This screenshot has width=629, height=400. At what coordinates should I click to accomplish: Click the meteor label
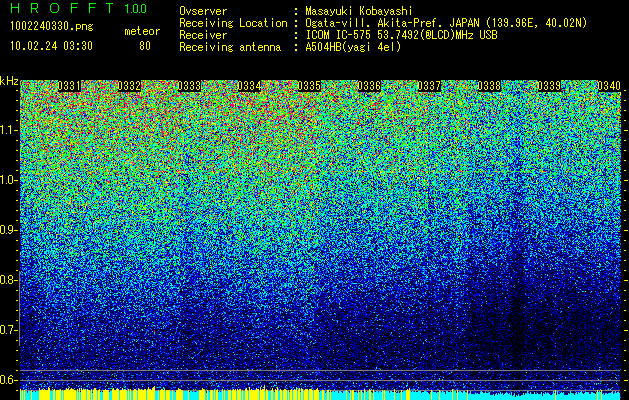click(x=142, y=31)
